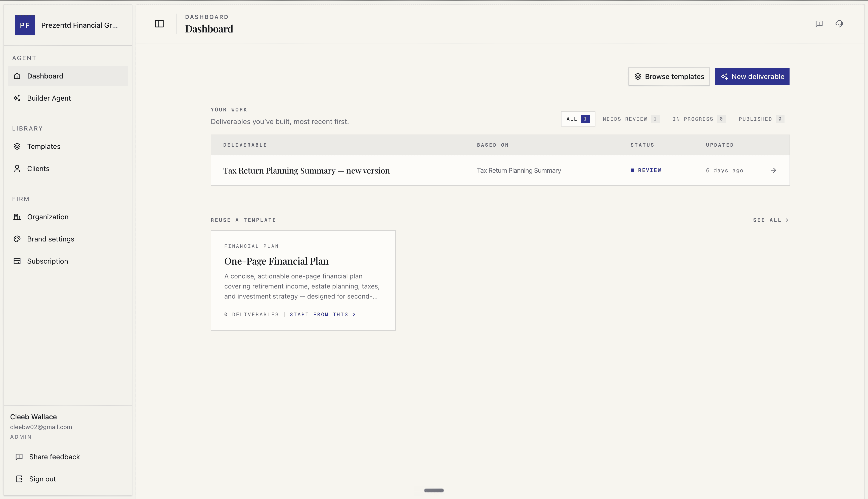This screenshot has height=499, width=868.
Task: Open Tax Return Planning Summary row arrow
Action: [773, 170]
